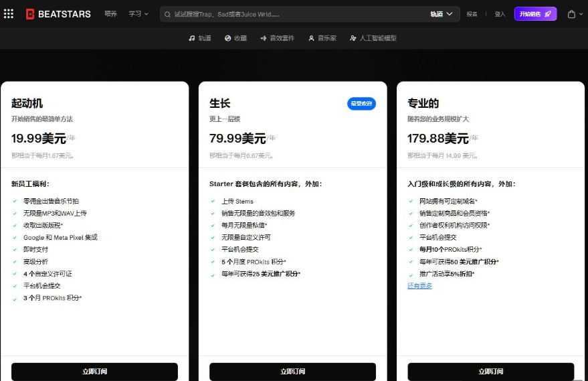
Task: Open the apps grid menu icon
Action: (9, 14)
